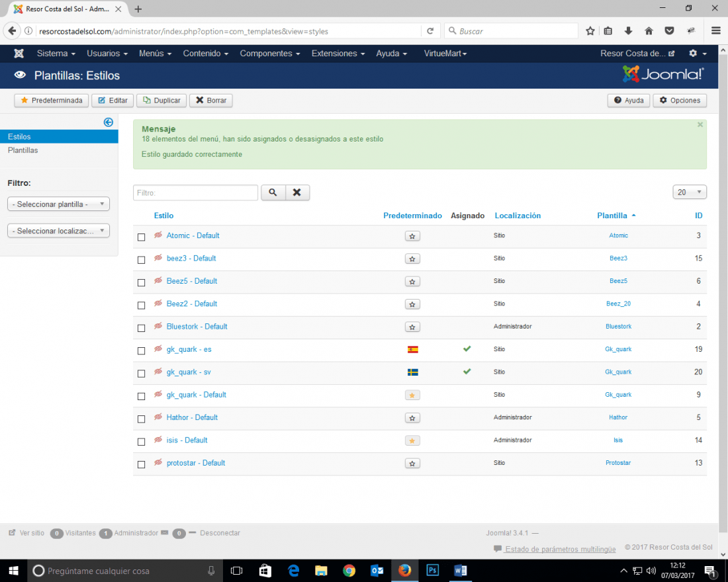Screen dimensions: 728x582
Task: Select Estilos in the sidebar
Action: [59, 136]
